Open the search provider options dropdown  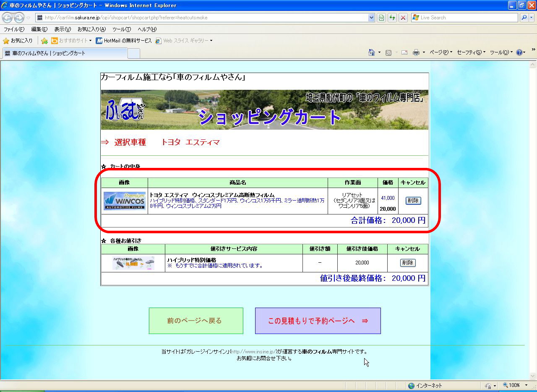point(532,18)
